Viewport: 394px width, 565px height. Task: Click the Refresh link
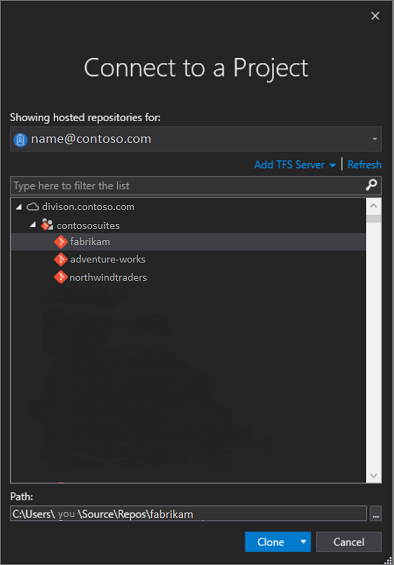pos(364,165)
